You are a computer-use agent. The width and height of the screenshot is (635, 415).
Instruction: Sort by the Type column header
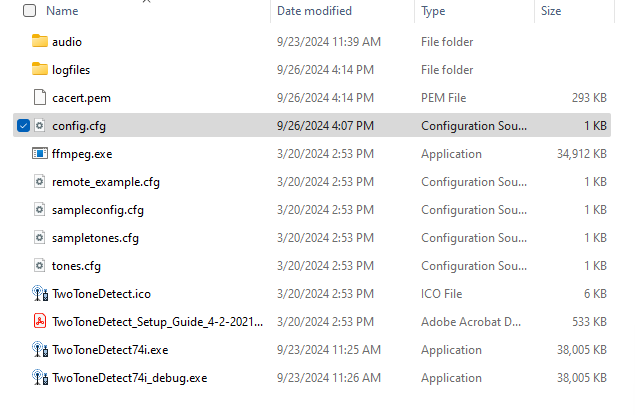pyautogui.click(x=433, y=11)
